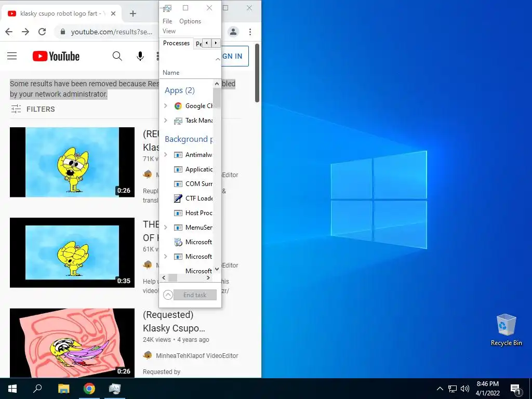Open a new Chrome tab
Screen dimensions: 532x399
pyautogui.click(x=133, y=13)
